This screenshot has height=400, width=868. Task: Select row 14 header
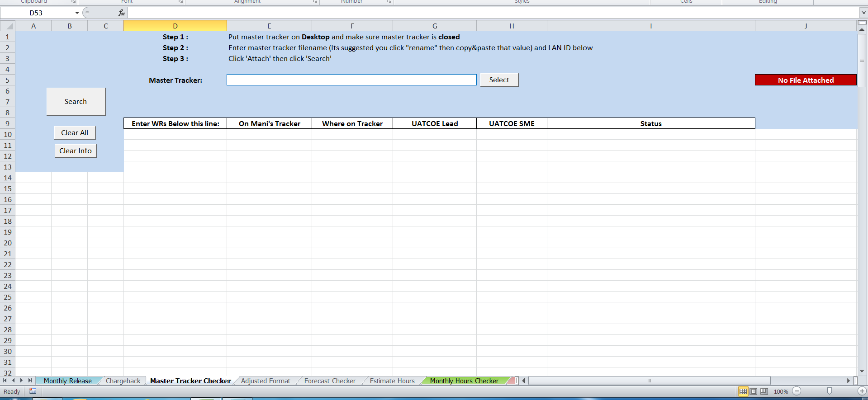tap(8, 178)
